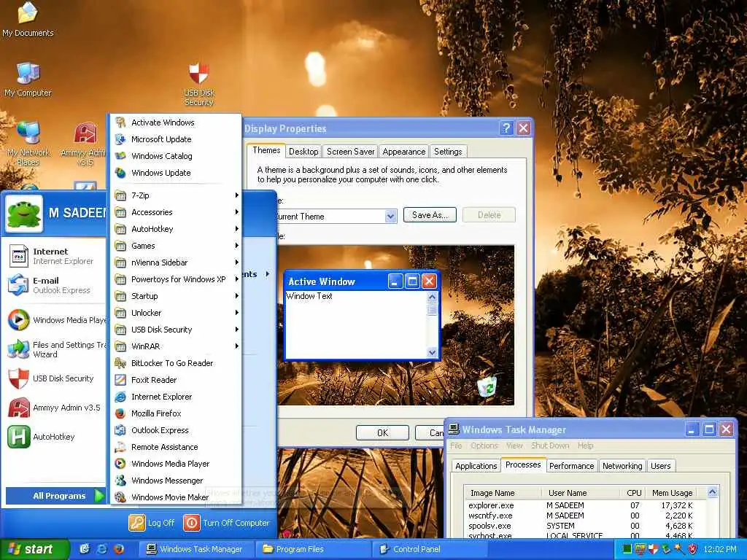
Task: Expand the WinRAR submenu
Action: [175, 346]
